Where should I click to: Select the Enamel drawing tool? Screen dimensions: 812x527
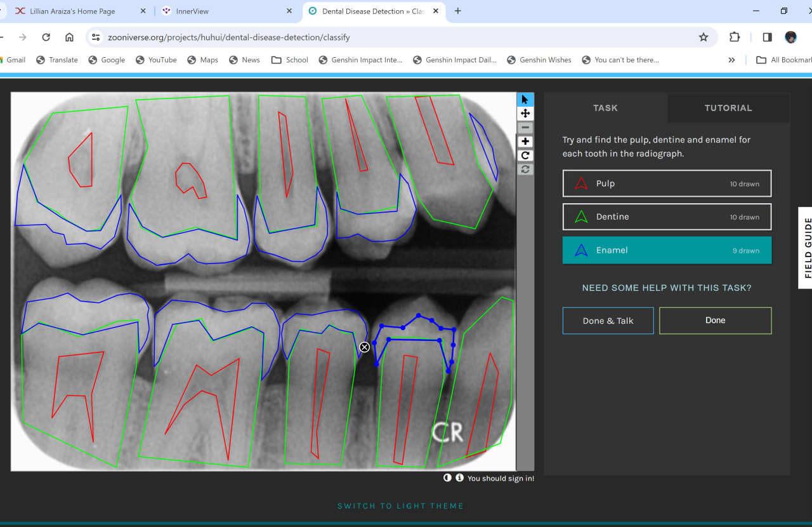(667, 250)
